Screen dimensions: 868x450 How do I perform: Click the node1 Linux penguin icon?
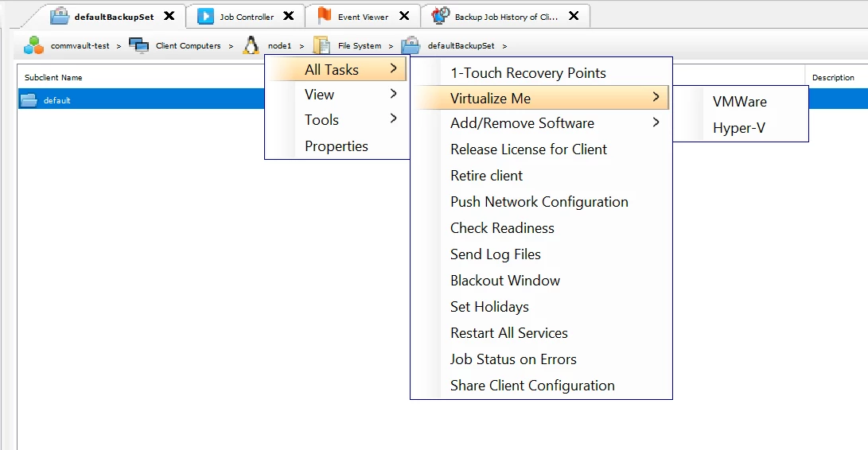tap(251, 45)
